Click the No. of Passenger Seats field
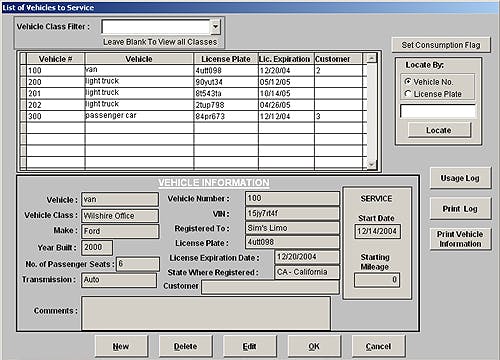 [x=138, y=264]
